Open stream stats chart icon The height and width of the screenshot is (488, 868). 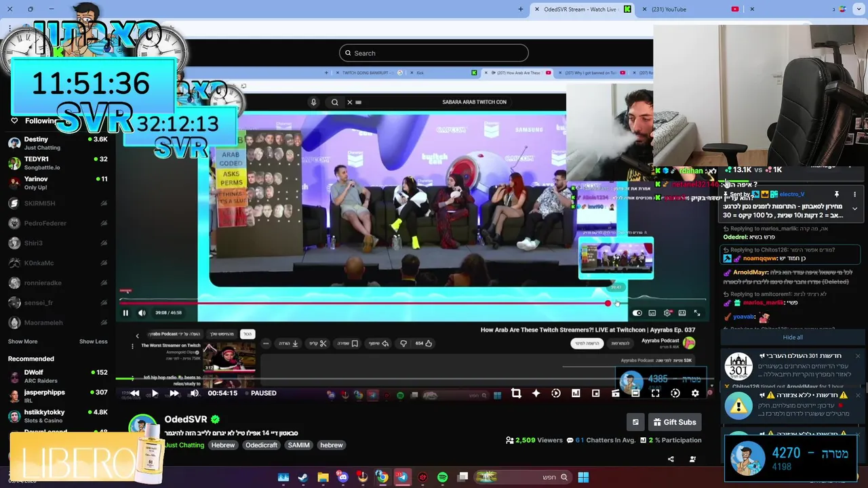point(576,393)
